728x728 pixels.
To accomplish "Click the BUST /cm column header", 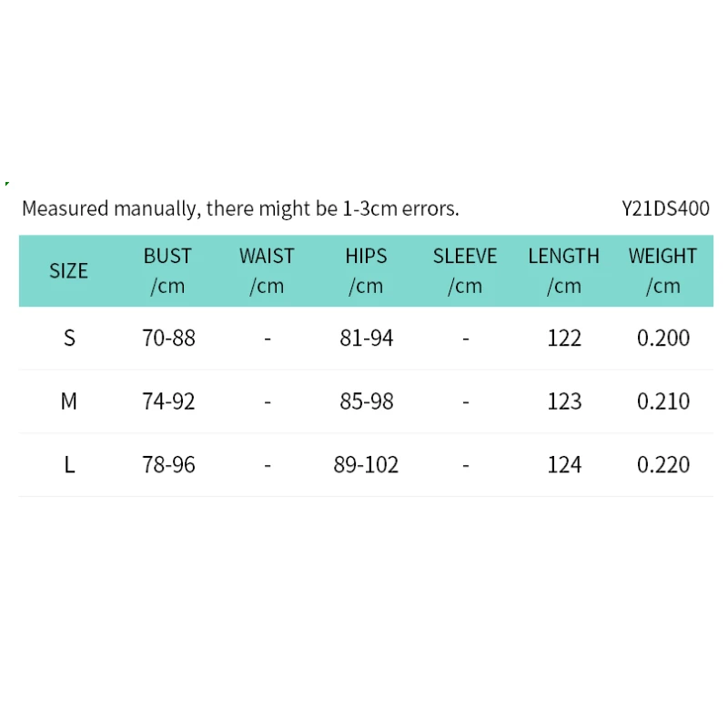I will click(168, 270).
